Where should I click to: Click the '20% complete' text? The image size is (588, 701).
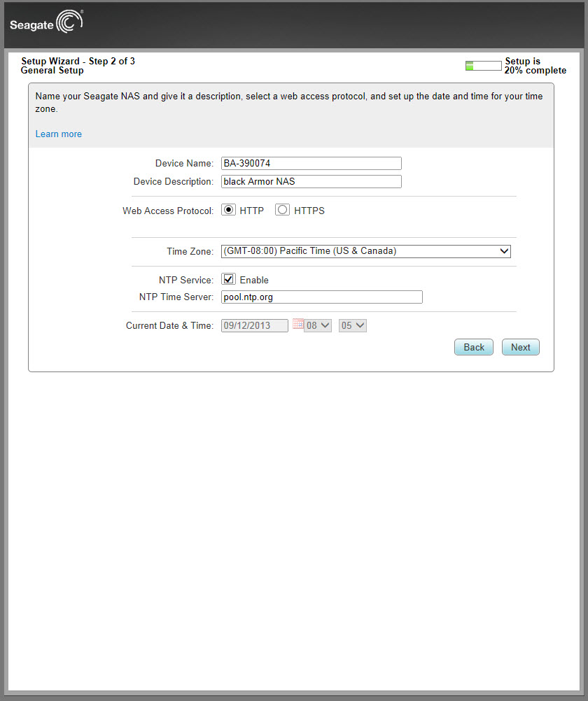(x=535, y=71)
